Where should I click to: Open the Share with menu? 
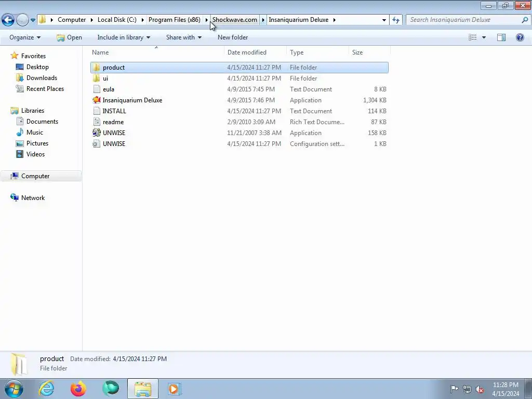pos(183,37)
